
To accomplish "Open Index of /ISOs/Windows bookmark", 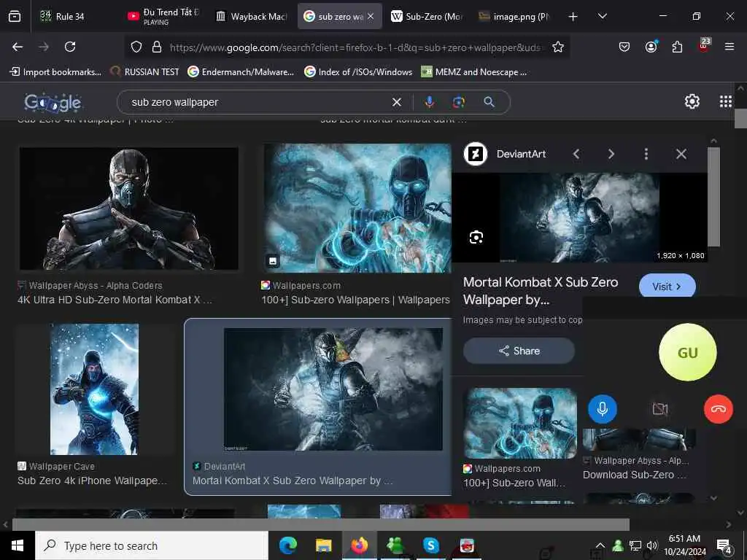I will click(x=358, y=72).
